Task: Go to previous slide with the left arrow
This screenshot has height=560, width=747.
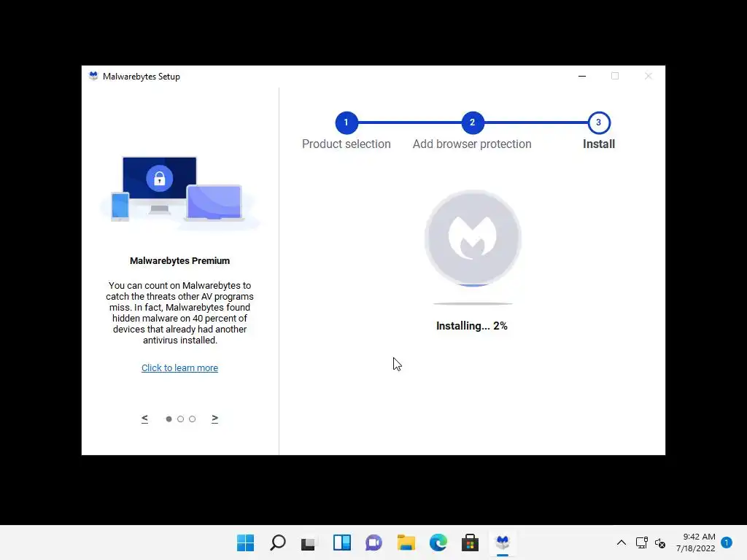Action: click(x=145, y=419)
